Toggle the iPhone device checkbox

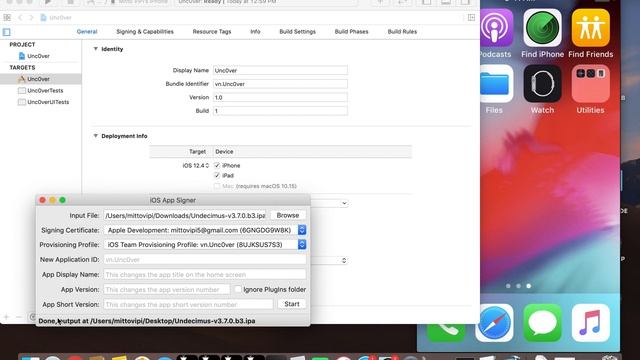click(x=217, y=165)
